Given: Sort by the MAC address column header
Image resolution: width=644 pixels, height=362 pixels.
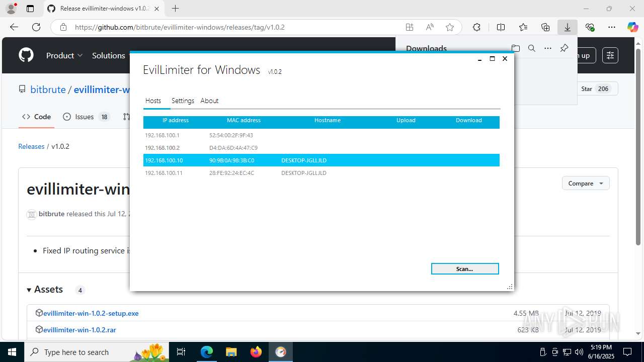Looking at the screenshot, I should (x=244, y=120).
